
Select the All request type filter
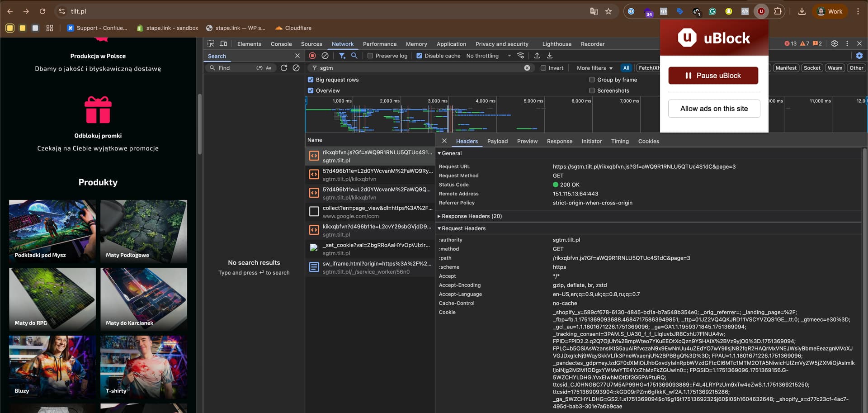[x=626, y=68]
